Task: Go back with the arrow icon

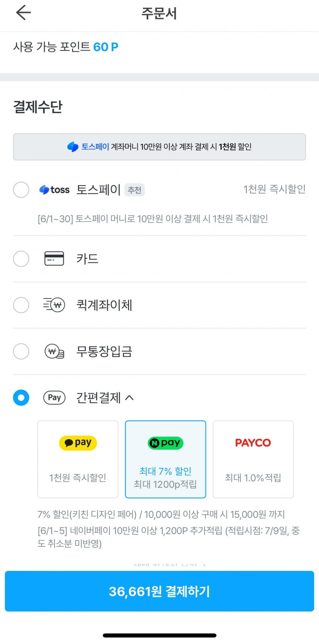Action: [23, 13]
